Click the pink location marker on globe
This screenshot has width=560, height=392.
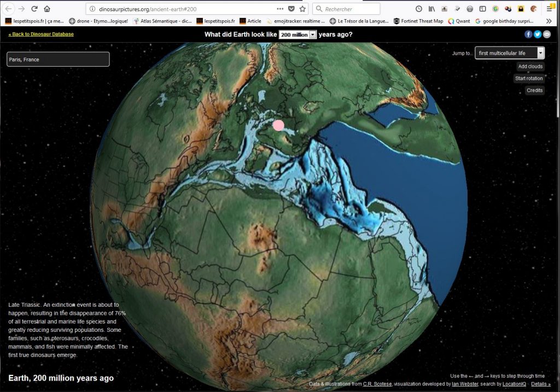(x=278, y=125)
